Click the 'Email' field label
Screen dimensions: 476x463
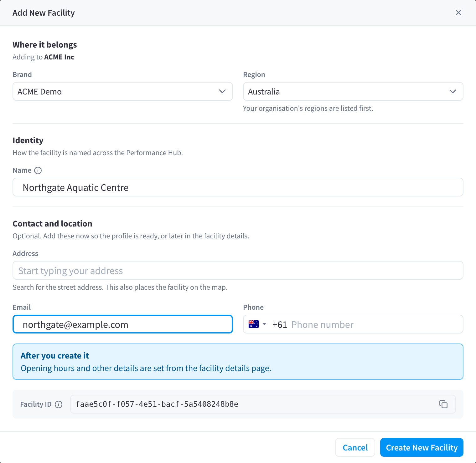[22, 307]
